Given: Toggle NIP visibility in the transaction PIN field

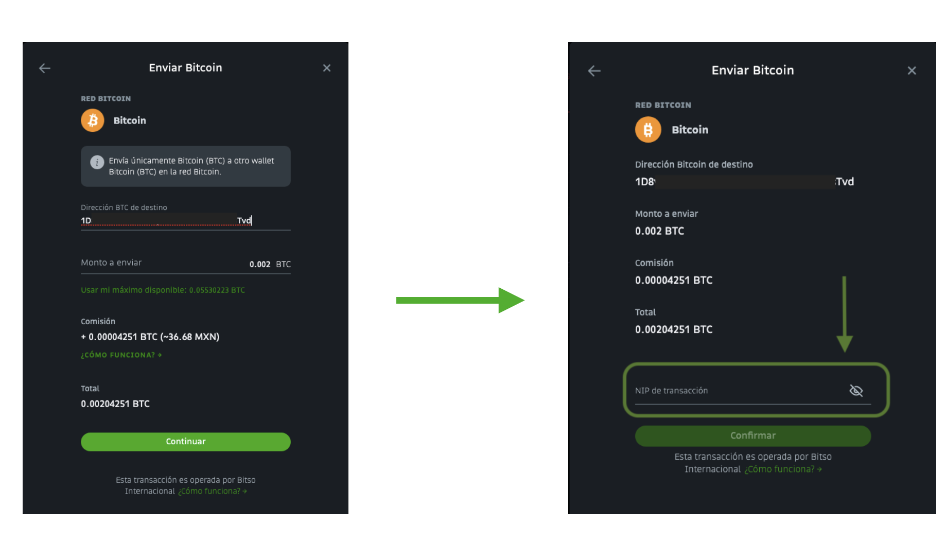Looking at the screenshot, I should point(856,390).
